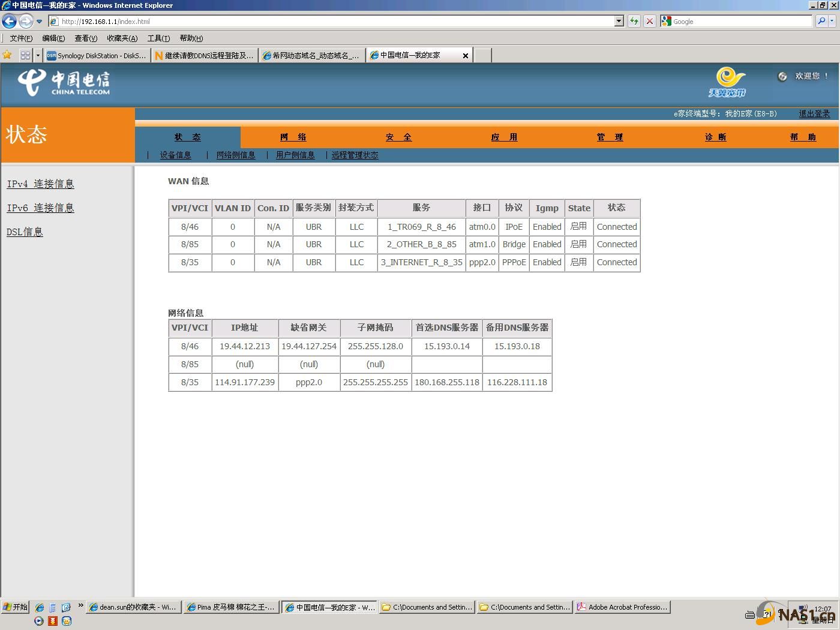This screenshot has height=630, width=840.
Task: Switch to the 继续请教DDNS远程登陆 tab
Action: [x=204, y=55]
